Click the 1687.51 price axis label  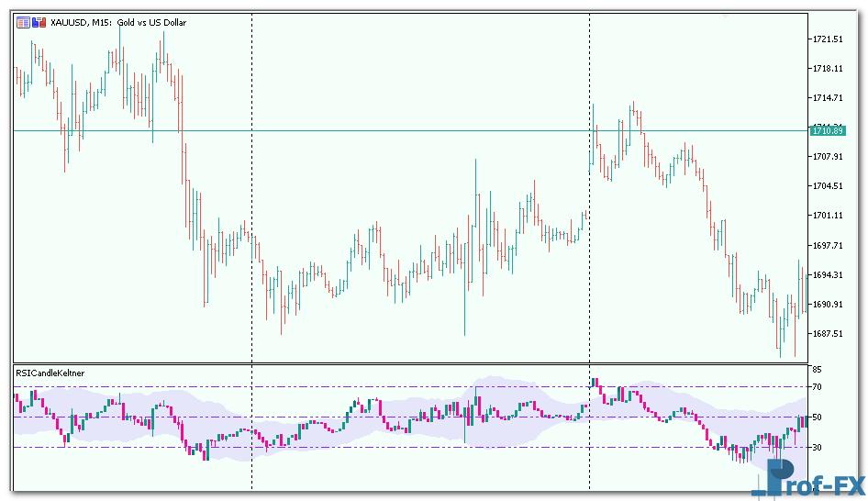click(x=827, y=334)
